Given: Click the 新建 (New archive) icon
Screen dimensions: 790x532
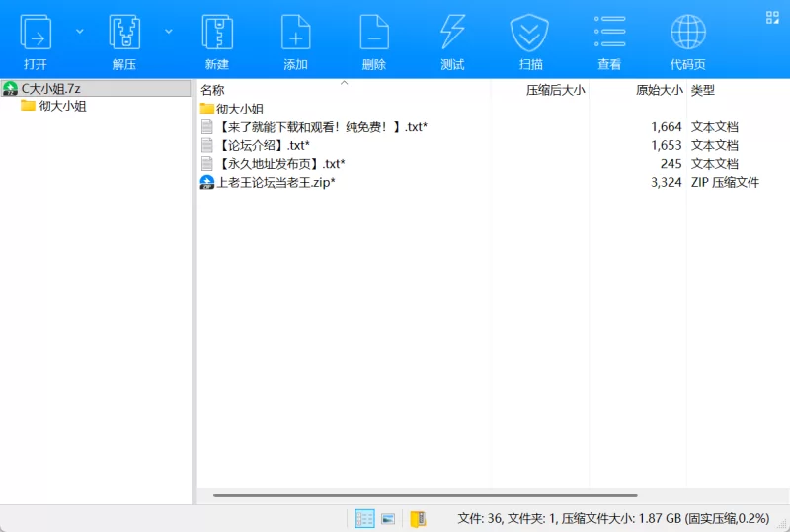Looking at the screenshot, I should tap(217, 33).
